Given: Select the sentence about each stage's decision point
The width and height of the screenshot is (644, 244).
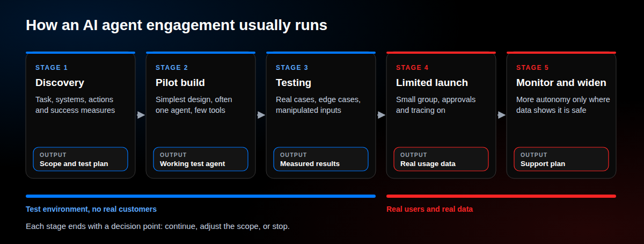Looking at the screenshot, I should click(158, 226).
